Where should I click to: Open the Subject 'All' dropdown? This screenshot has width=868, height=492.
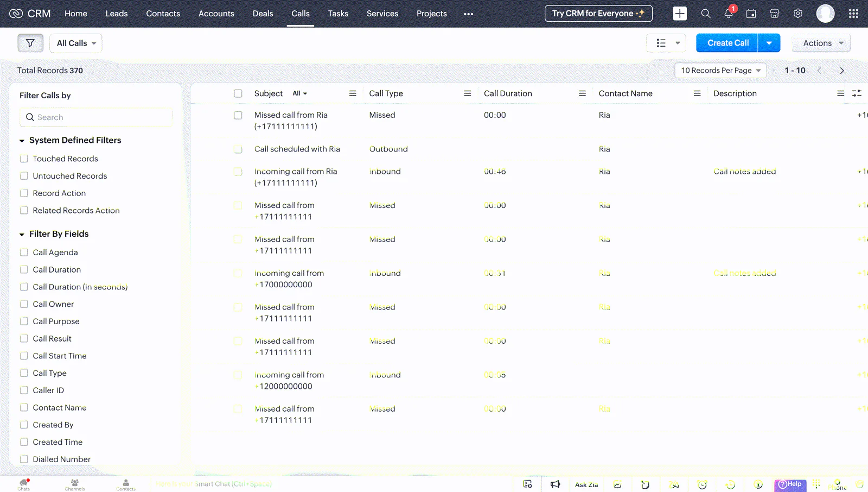[x=300, y=93]
